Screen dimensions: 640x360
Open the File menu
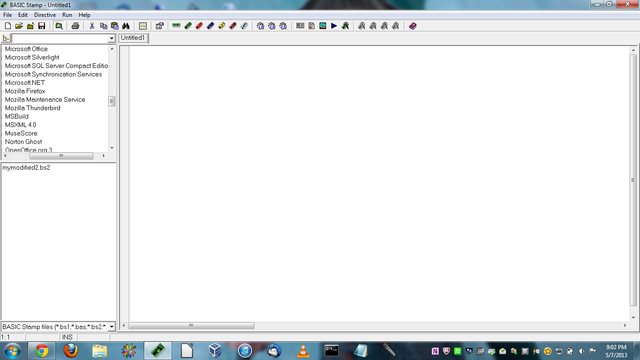pyautogui.click(x=7, y=15)
